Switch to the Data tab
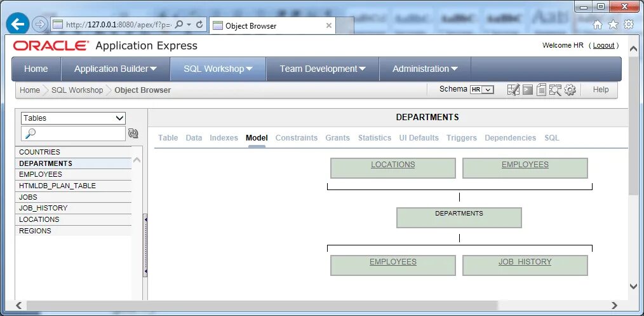 click(194, 138)
